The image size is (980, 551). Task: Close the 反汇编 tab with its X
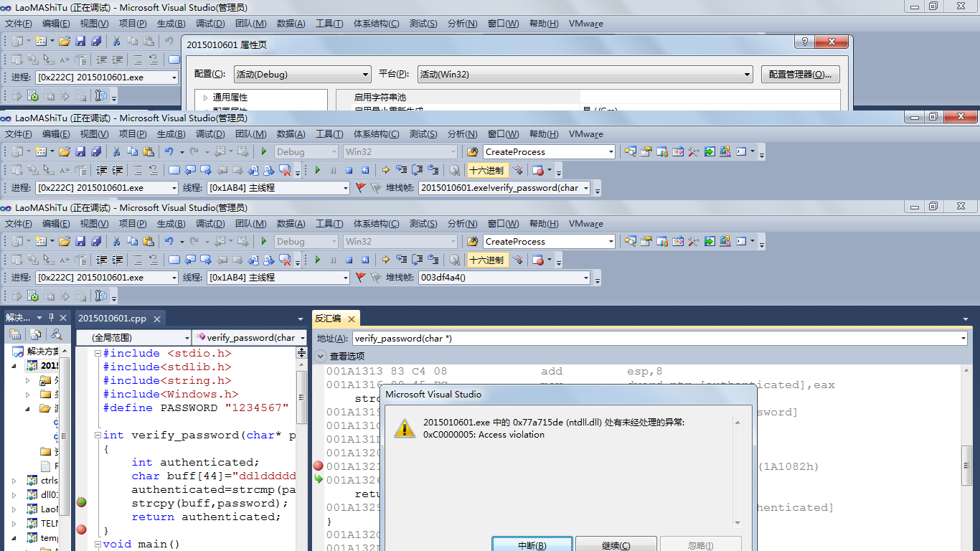[x=352, y=319]
